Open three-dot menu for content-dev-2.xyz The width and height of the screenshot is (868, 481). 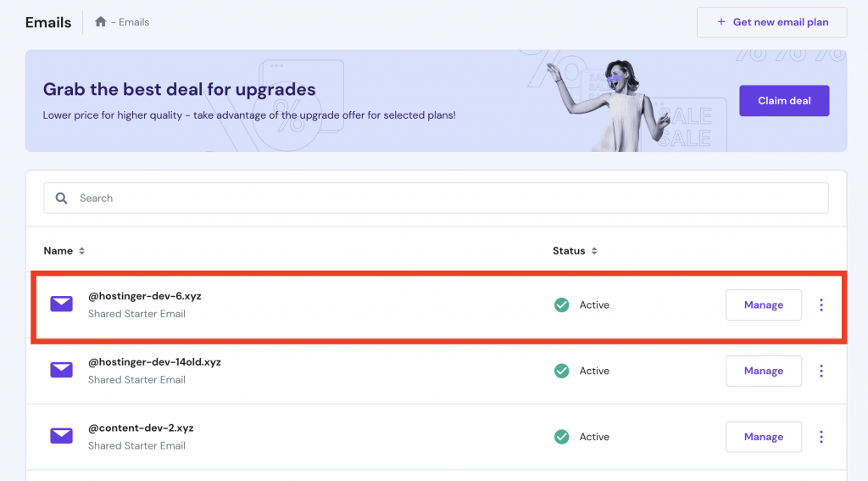821,437
